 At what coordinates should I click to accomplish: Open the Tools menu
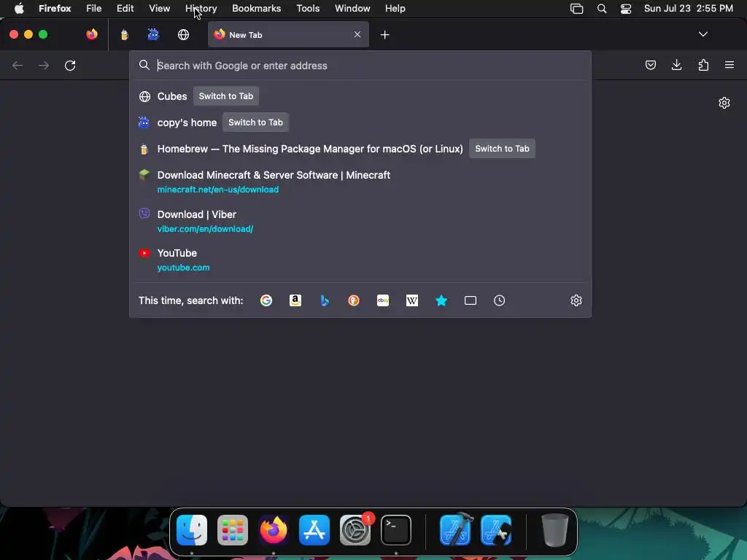tap(308, 9)
